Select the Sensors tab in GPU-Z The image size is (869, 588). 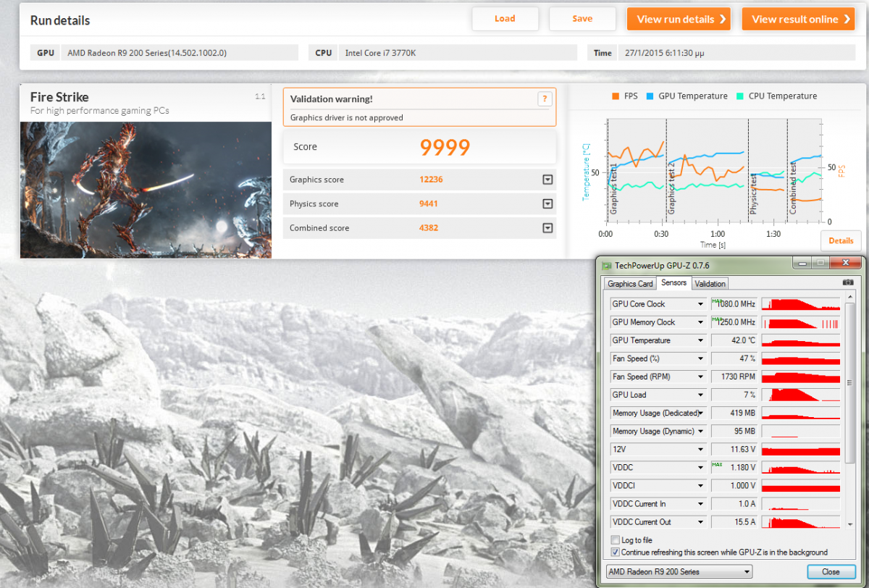673,283
